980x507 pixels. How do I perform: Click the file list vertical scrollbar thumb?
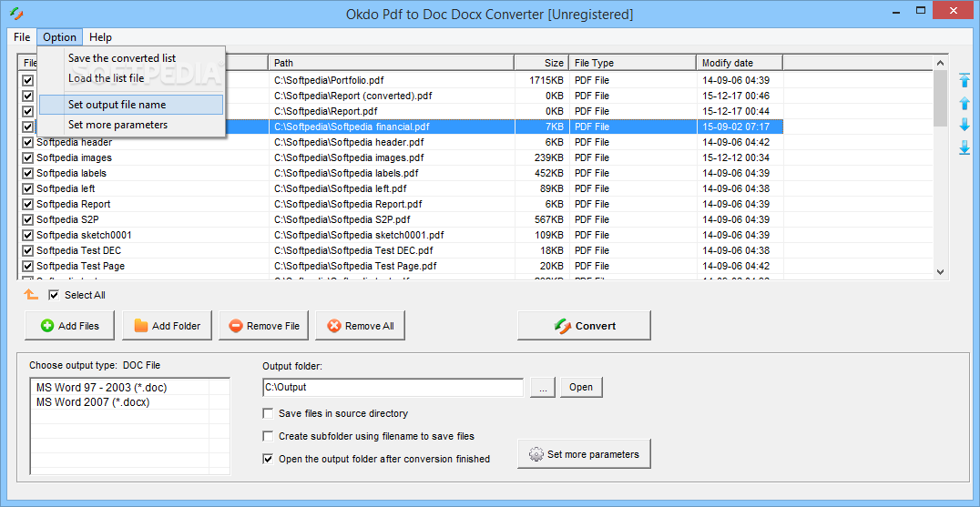(941, 98)
